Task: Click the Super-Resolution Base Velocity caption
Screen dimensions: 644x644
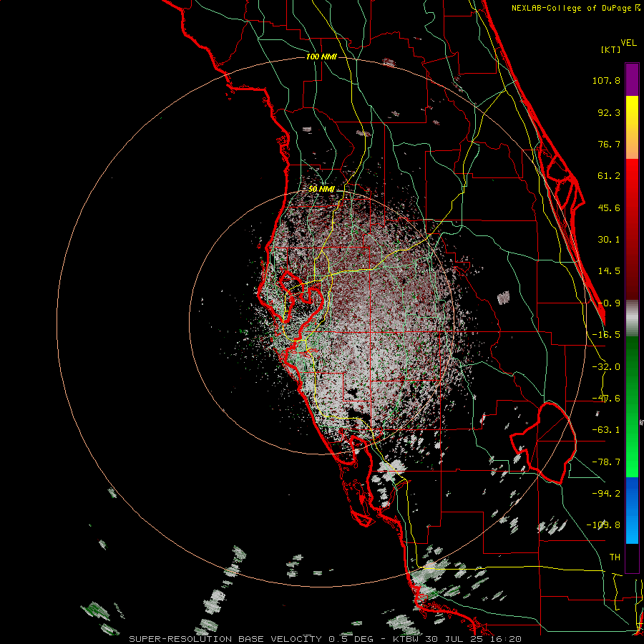Action: pyautogui.click(x=325, y=639)
